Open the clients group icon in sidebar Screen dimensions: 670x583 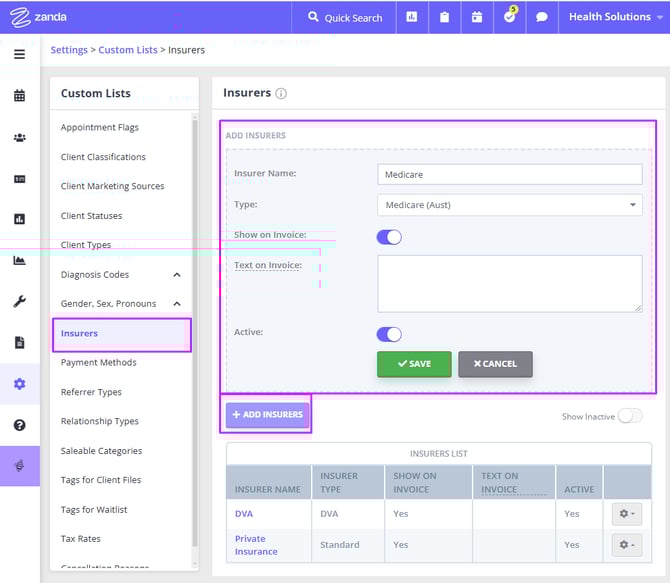click(19, 138)
